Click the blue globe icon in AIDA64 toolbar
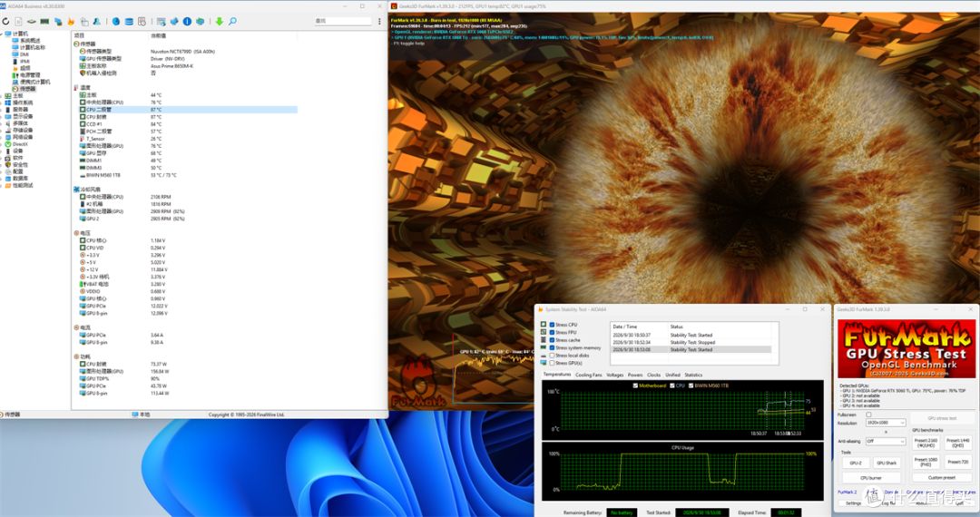Image resolution: width=980 pixels, height=517 pixels. click(115, 21)
